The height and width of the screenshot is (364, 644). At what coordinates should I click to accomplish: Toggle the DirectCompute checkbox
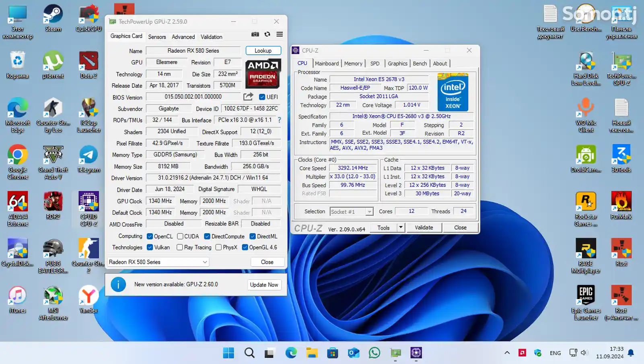coord(207,236)
